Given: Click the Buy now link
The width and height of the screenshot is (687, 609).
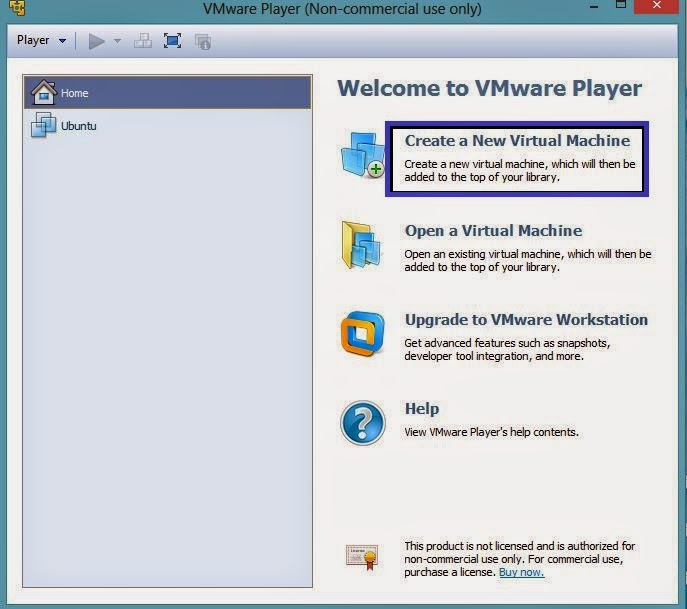Looking at the screenshot, I should pyautogui.click(x=521, y=572).
